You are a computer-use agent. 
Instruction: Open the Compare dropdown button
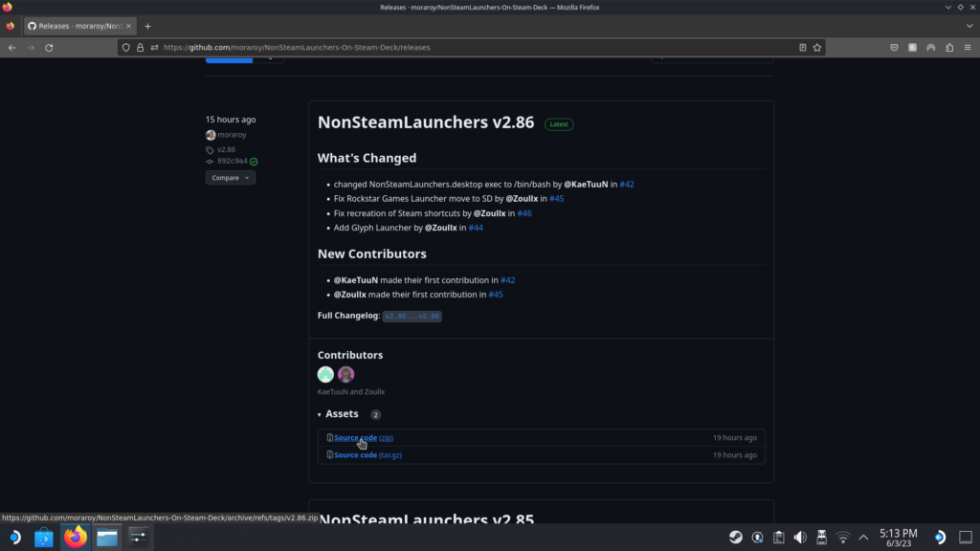click(230, 178)
